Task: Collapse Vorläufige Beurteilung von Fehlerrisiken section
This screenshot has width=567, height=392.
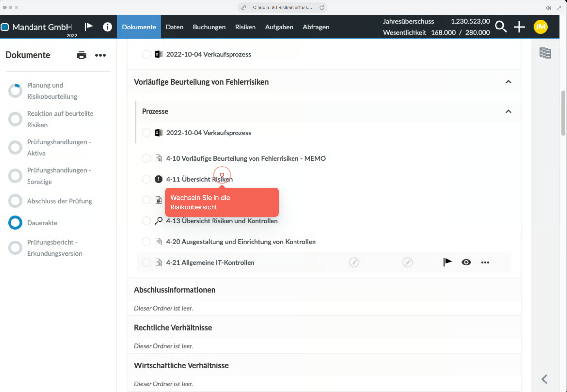Action: click(508, 82)
